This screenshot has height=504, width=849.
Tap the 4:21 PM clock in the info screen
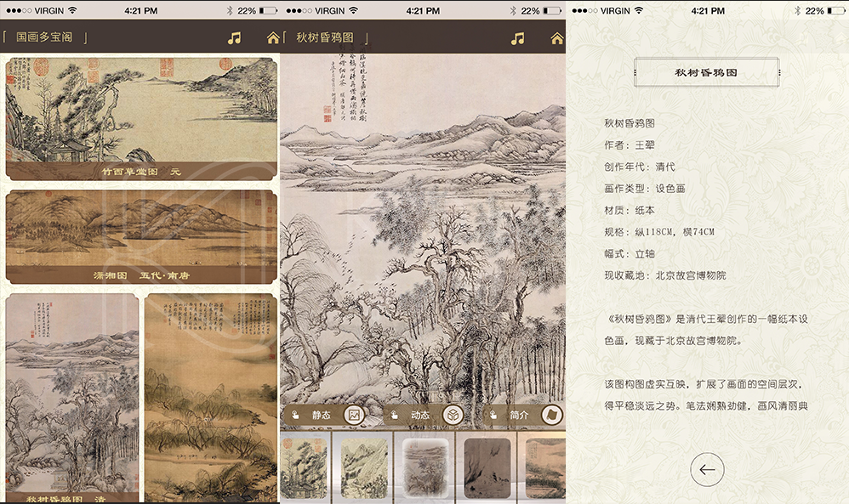[708, 10]
